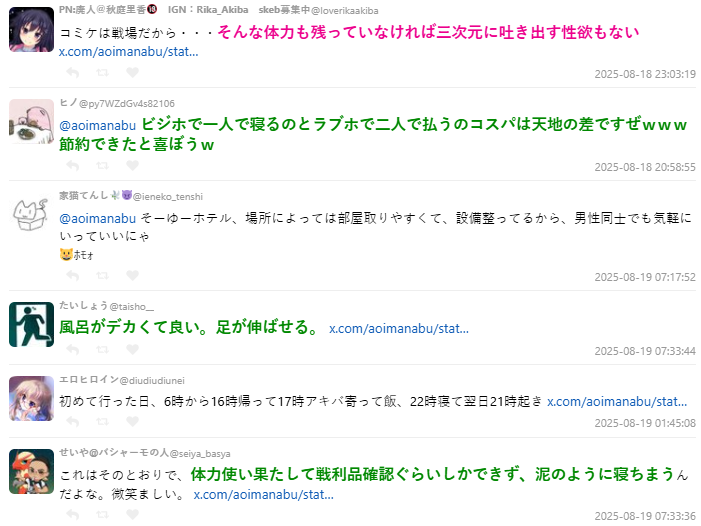Like the ヒノ tweet about hotel costs
Screen dimensions: 701x526
point(132,165)
